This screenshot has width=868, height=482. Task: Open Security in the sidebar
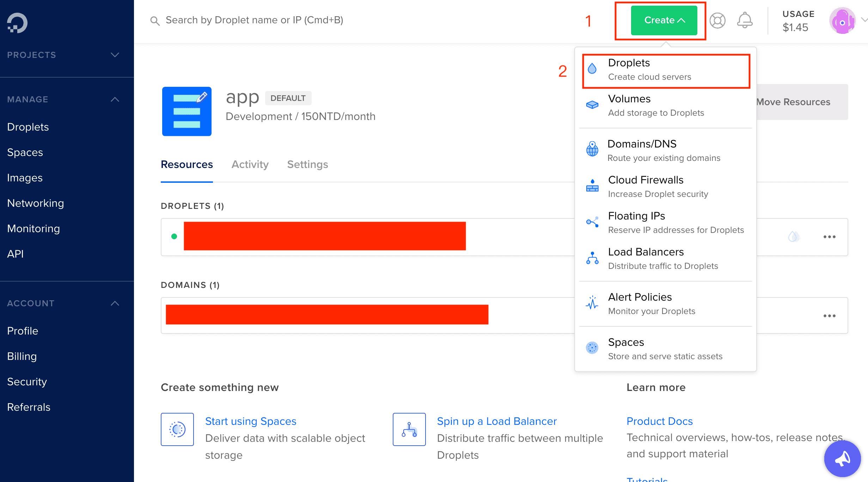pos(27,382)
